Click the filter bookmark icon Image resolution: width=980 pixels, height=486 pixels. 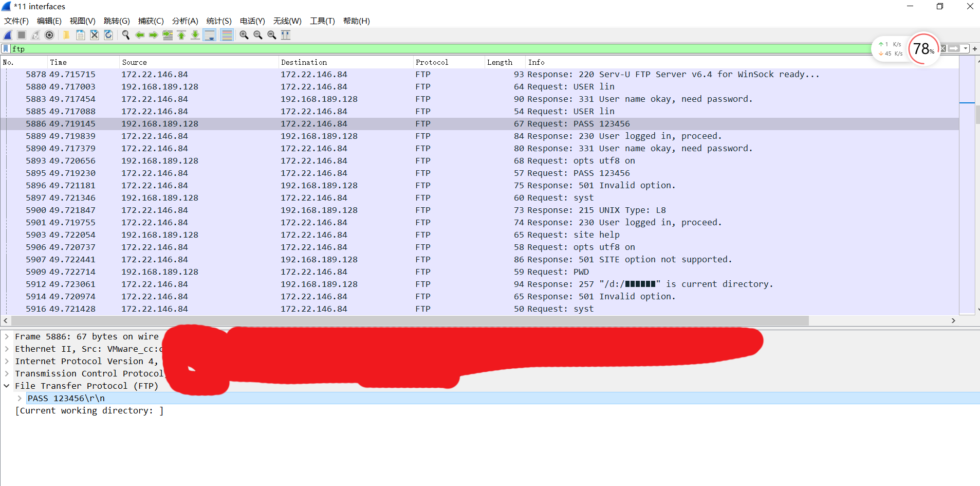[x=5, y=48]
